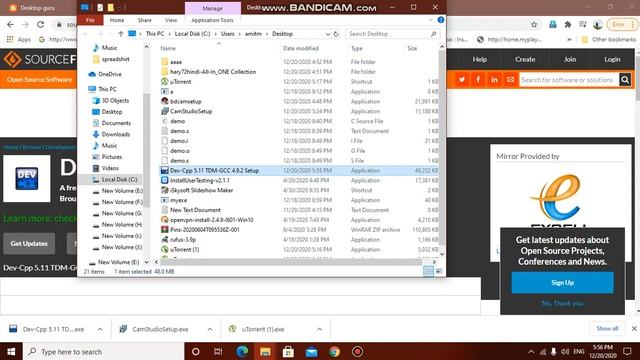Sort files by Name column header
The image size is (640, 360).
click(168, 48)
